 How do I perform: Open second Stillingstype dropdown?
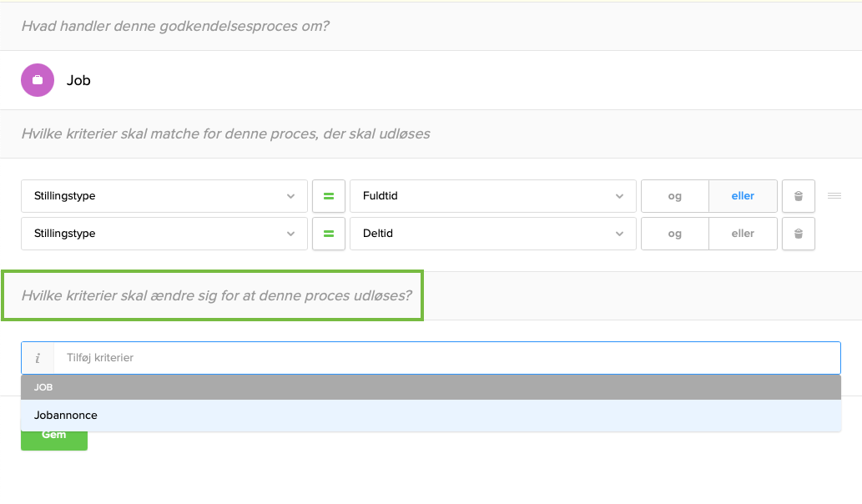coord(164,234)
